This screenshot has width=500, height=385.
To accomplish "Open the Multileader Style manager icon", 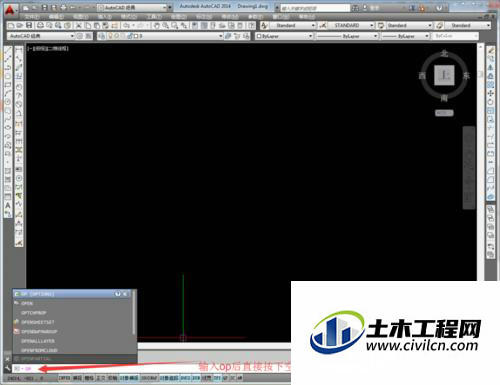I will 439,25.
